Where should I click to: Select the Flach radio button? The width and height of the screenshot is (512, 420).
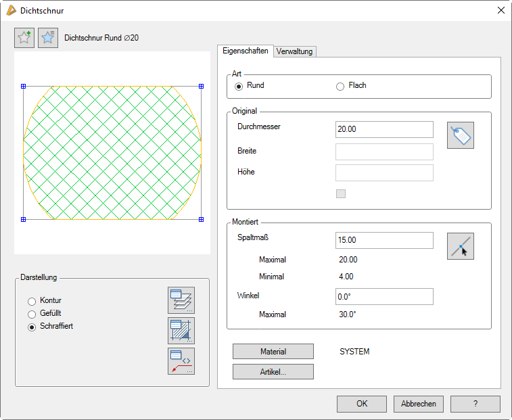340,87
